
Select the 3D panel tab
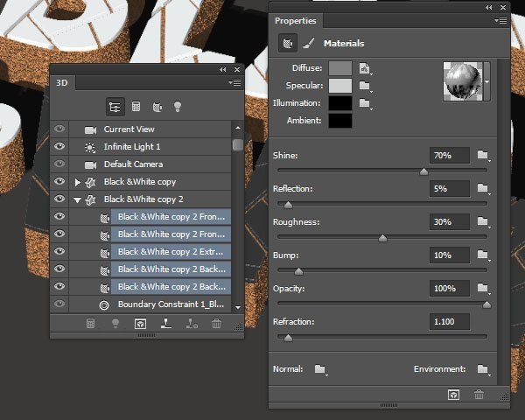click(62, 83)
